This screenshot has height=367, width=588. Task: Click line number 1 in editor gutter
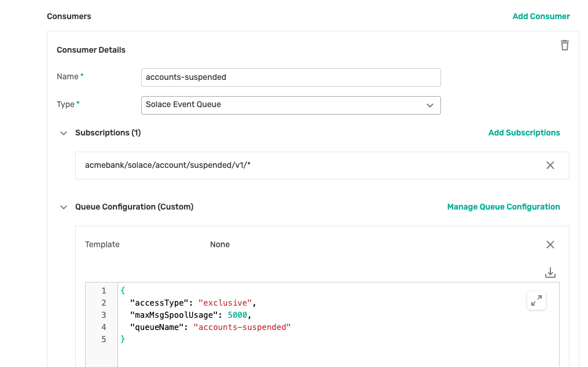click(x=104, y=291)
